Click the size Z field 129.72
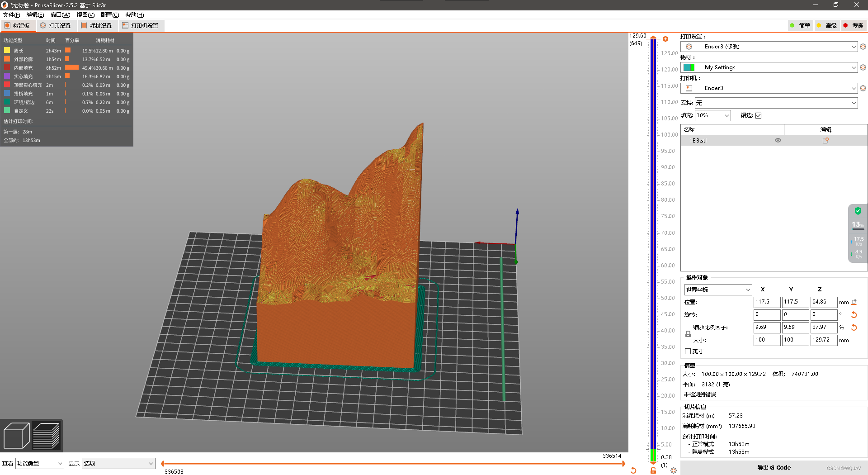Image resolution: width=868 pixels, height=475 pixels. point(824,340)
